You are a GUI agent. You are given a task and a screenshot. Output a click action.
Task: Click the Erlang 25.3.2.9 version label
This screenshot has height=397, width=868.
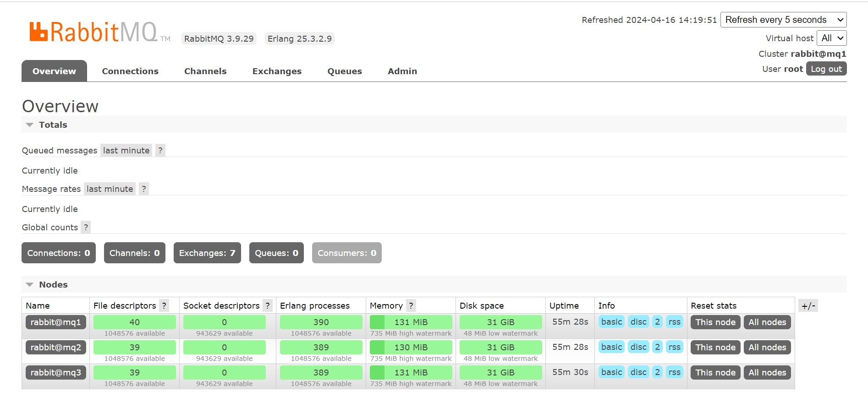coord(300,38)
